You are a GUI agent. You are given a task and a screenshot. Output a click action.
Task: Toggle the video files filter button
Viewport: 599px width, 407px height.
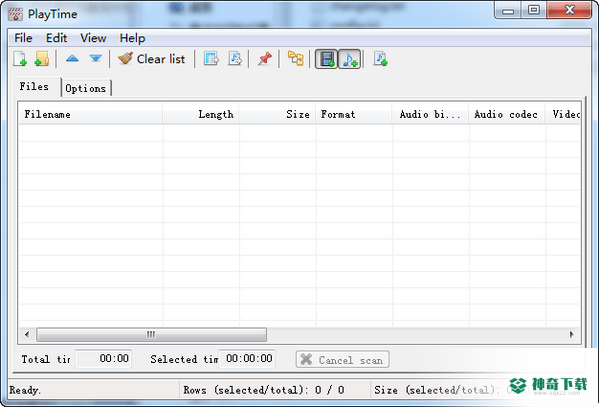coord(326,59)
